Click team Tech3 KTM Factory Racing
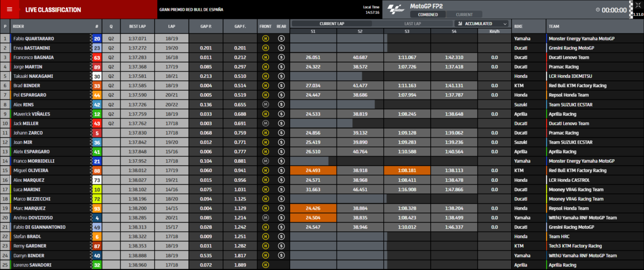This screenshot has width=644, height=270. (x=575, y=246)
